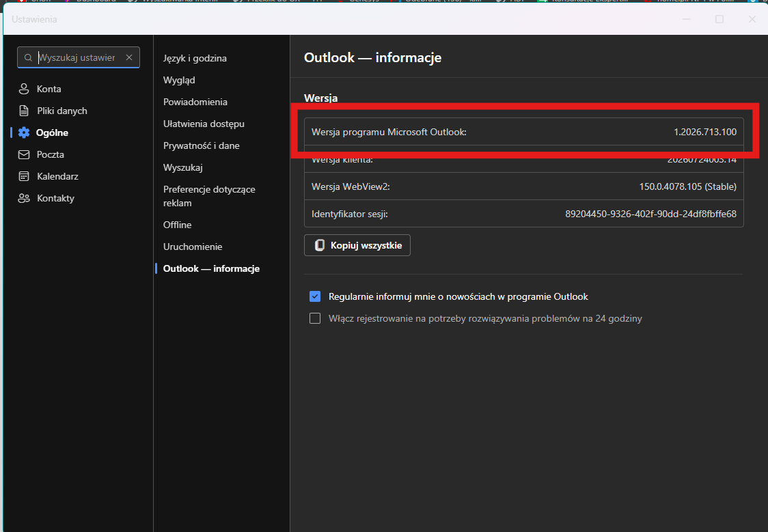
Task: Enable Włącz rejestrowanie na 24 godziny
Action: [x=315, y=319]
